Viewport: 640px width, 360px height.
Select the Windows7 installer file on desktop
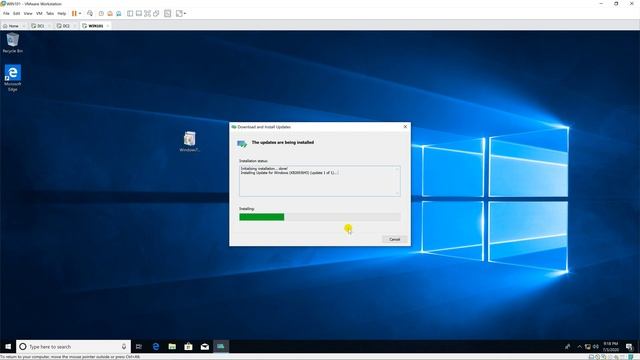(x=189, y=141)
